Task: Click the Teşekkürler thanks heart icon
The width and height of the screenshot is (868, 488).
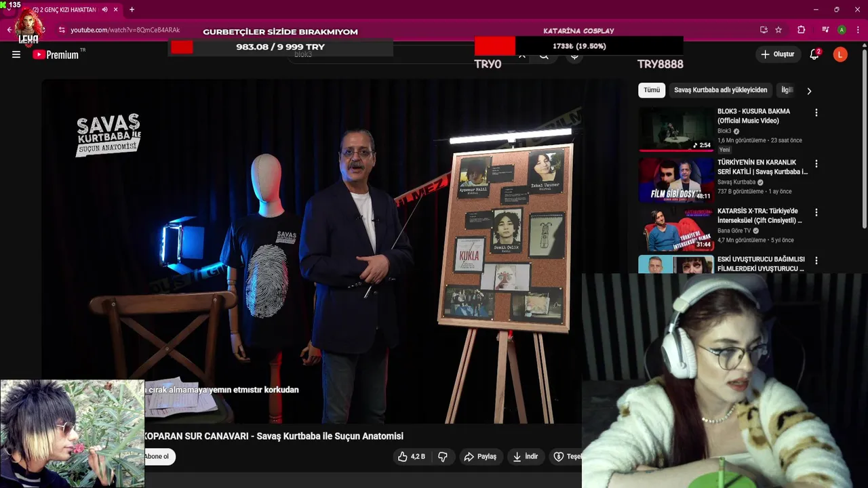Action: [x=559, y=457]
